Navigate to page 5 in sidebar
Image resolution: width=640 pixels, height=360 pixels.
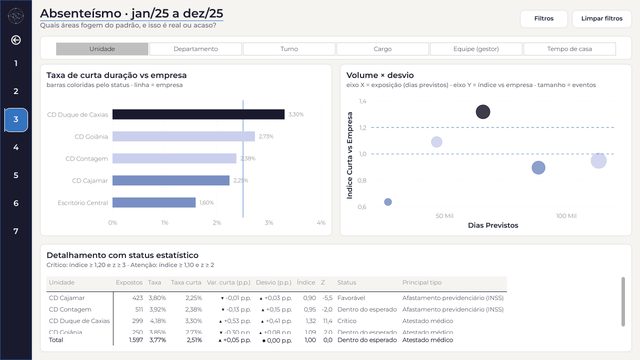point(16,175)
